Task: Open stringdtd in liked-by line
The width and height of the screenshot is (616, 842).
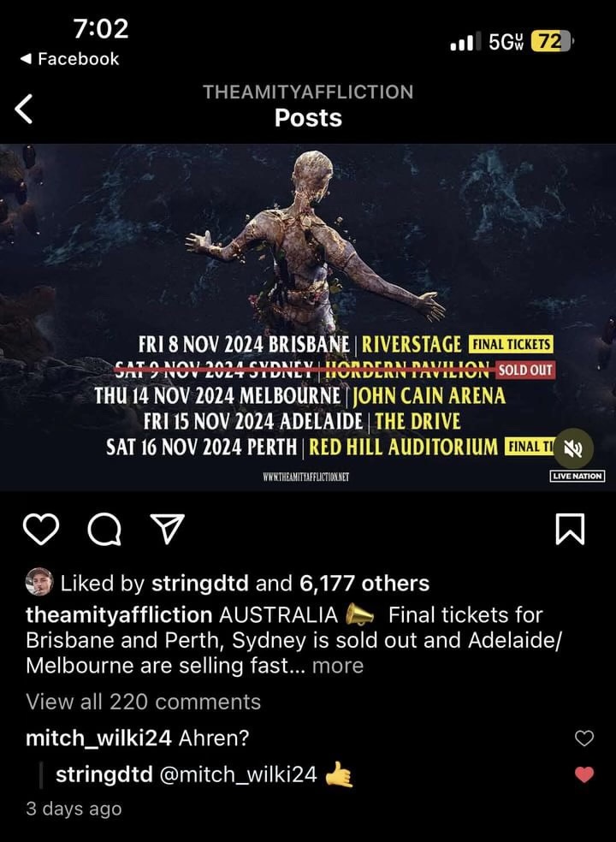Action: point(200,584)
